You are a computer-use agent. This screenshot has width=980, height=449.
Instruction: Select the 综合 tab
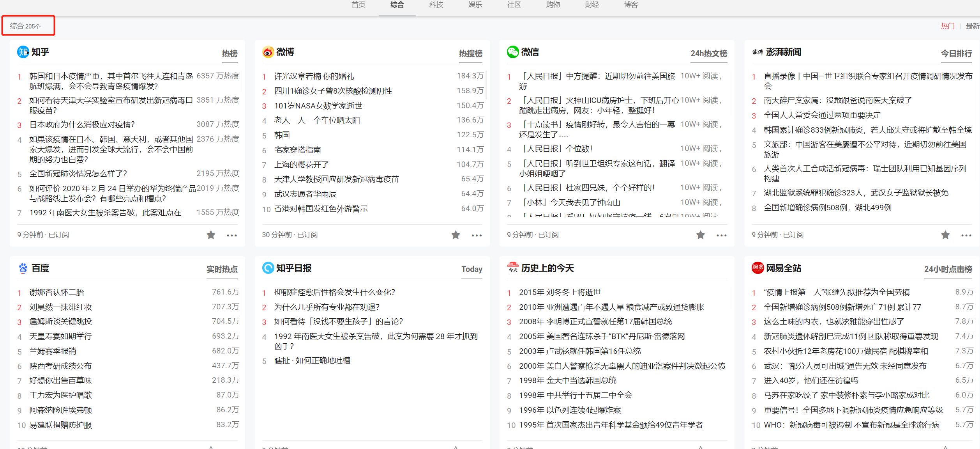[x=397, y=5]
